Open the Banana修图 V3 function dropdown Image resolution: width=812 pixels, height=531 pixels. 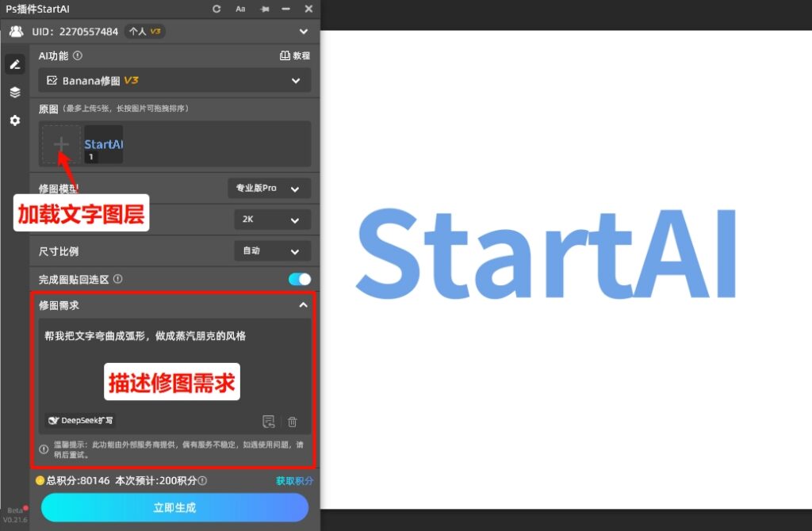pos(296,80)
